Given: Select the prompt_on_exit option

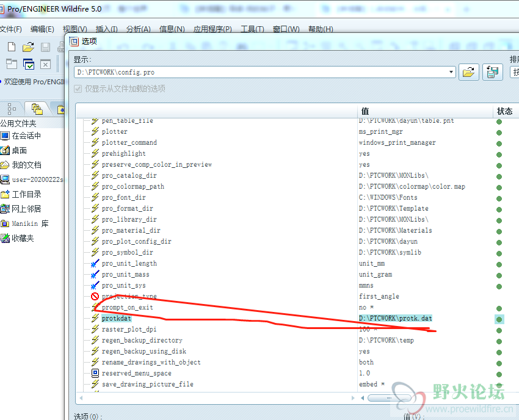Looking at the screenshot, I should 127,307.
